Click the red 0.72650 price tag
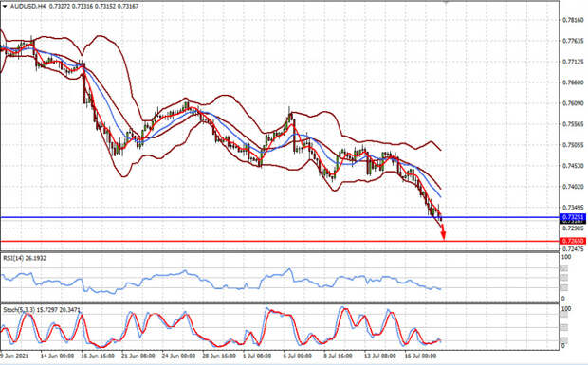588x365 pixels. point(573,241)
